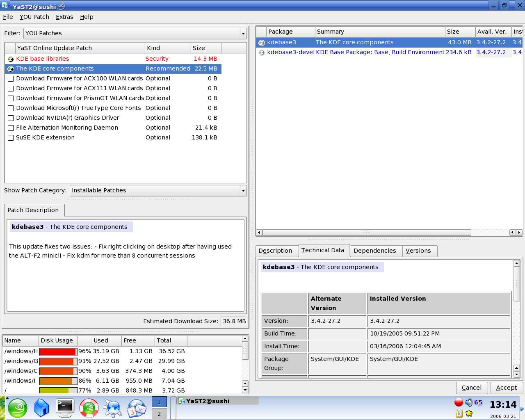The image size is (525, 420).
Task: Click the Cancel button
Action: 472,388
